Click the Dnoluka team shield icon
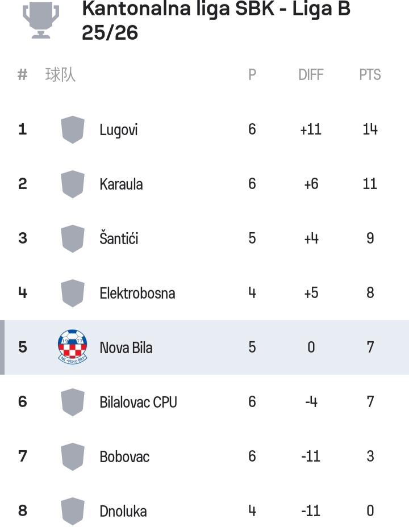409x532 pixels. tap(73, 511)
